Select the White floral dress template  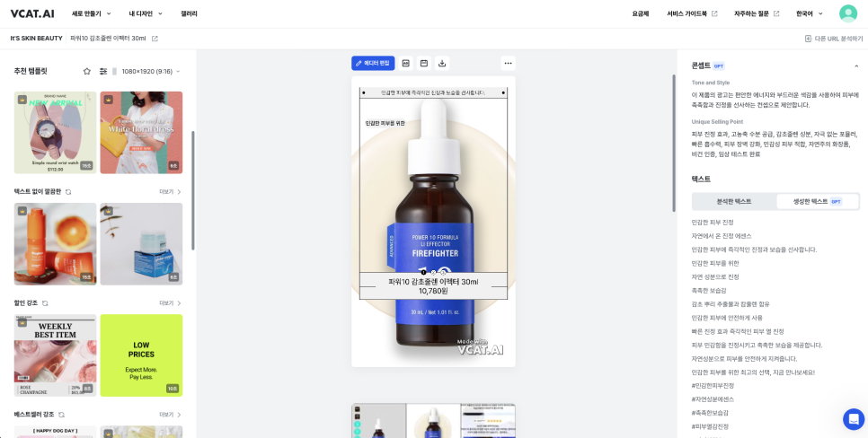[141, 133]
